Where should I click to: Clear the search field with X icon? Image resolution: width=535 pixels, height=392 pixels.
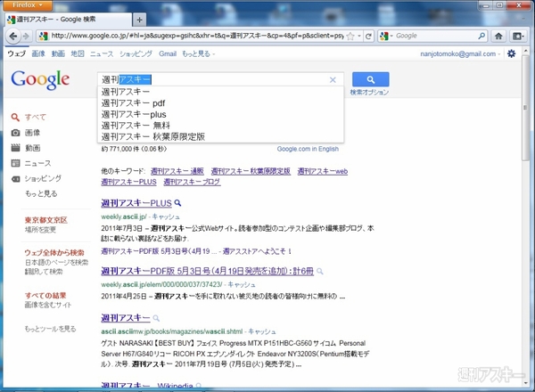(x=333, y=80)
